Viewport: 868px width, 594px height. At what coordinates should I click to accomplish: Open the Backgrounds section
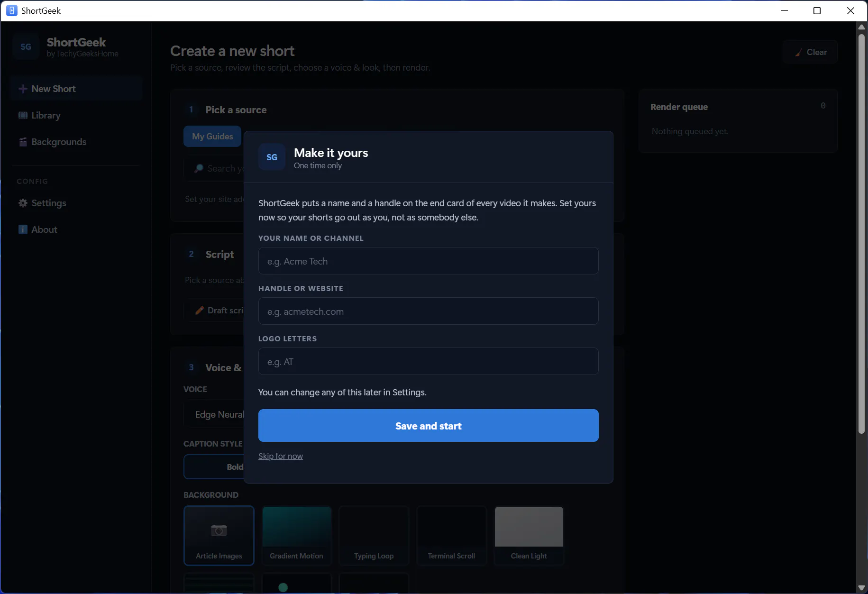tap(76, 142)
